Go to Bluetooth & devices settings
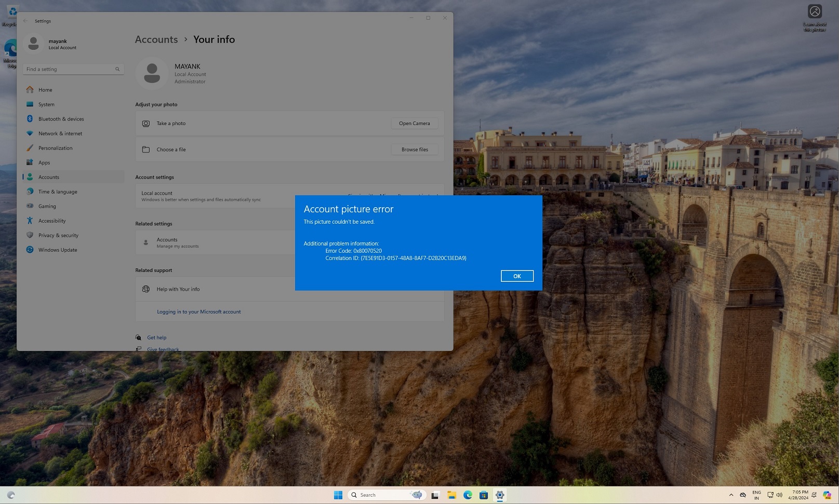The height and width of the screenshot is (504, 839). point(73,119)
